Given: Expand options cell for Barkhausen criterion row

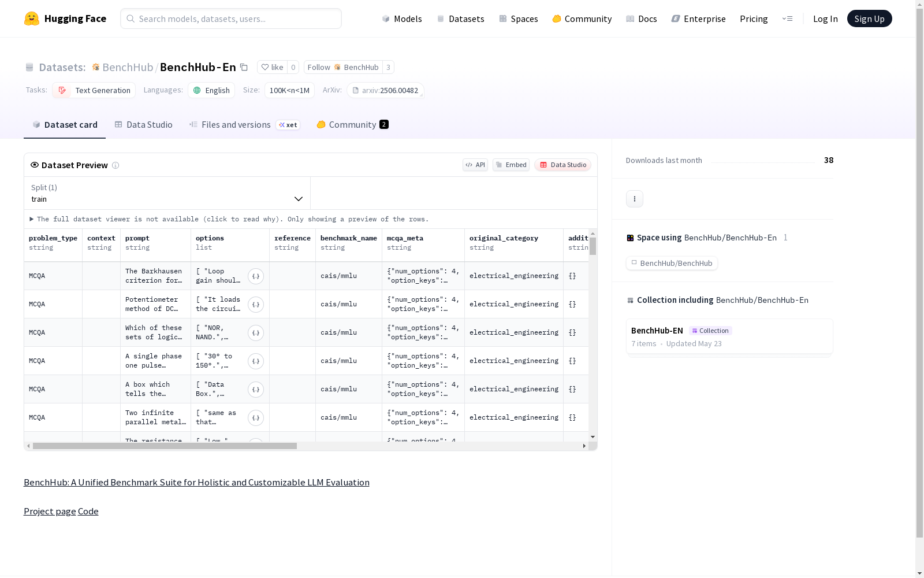Looking at the screenshot, I should point(256,276).
